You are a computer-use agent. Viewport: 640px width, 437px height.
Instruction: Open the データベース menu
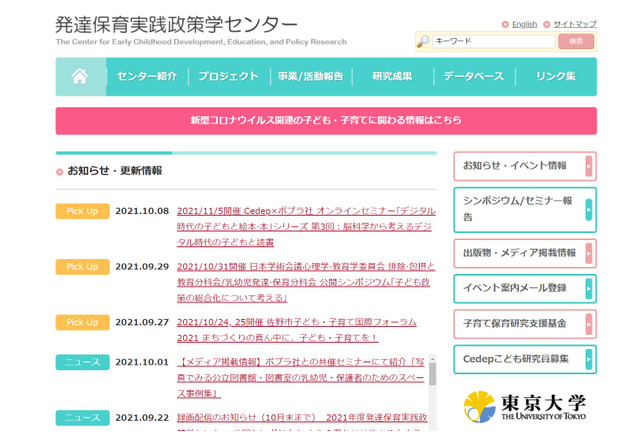pyautogui.click(x=474, y=76)
